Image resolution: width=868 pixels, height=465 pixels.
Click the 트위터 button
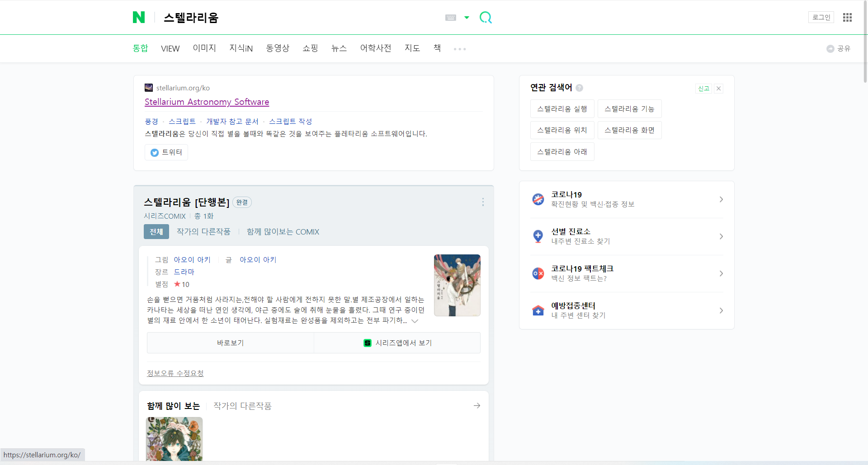point(166,152)
